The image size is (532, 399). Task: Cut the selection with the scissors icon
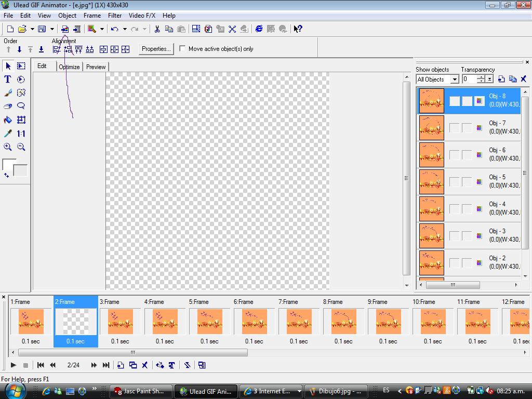[157, 29]
